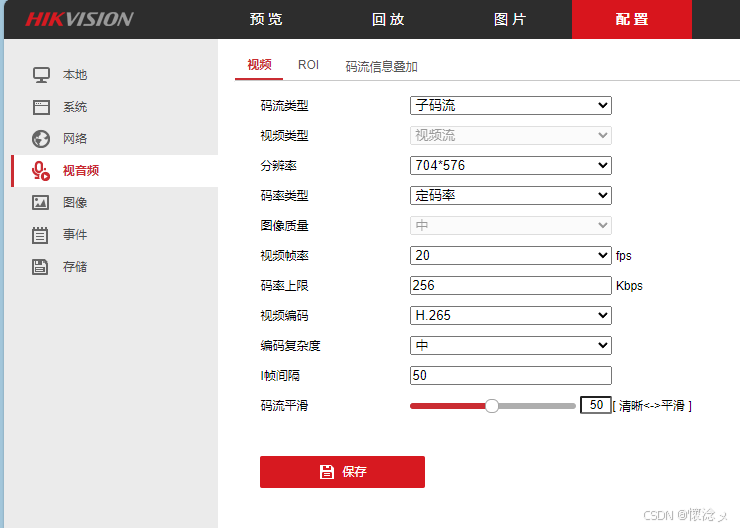Open the 分辨率 dropdown showing 704*576
The height and width of the screenshot is (528, 740).
(511, 166)
